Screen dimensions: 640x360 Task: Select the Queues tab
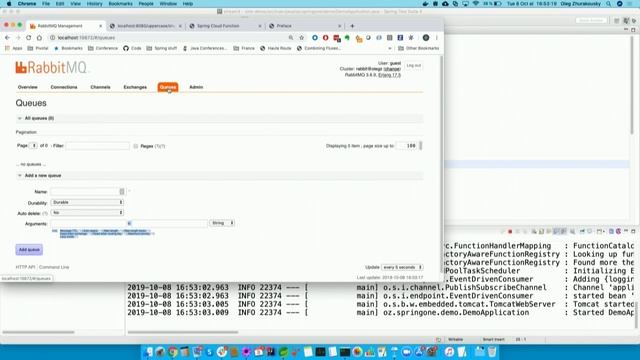(168, 87)
